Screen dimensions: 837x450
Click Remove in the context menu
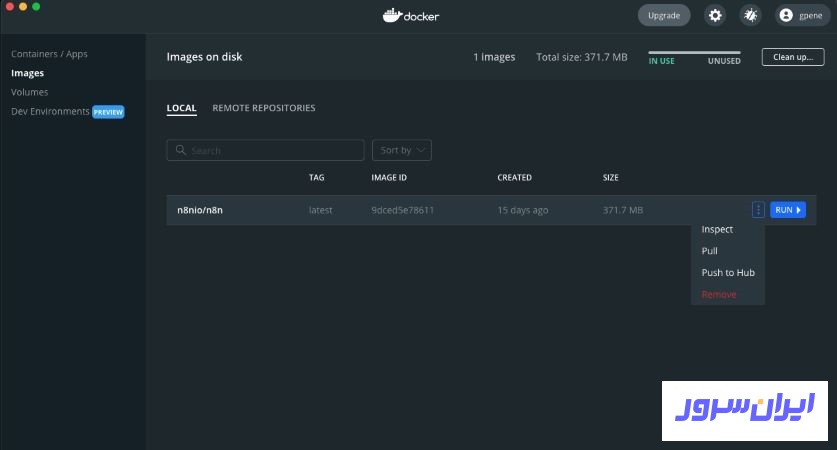click(x=719, y=295)
